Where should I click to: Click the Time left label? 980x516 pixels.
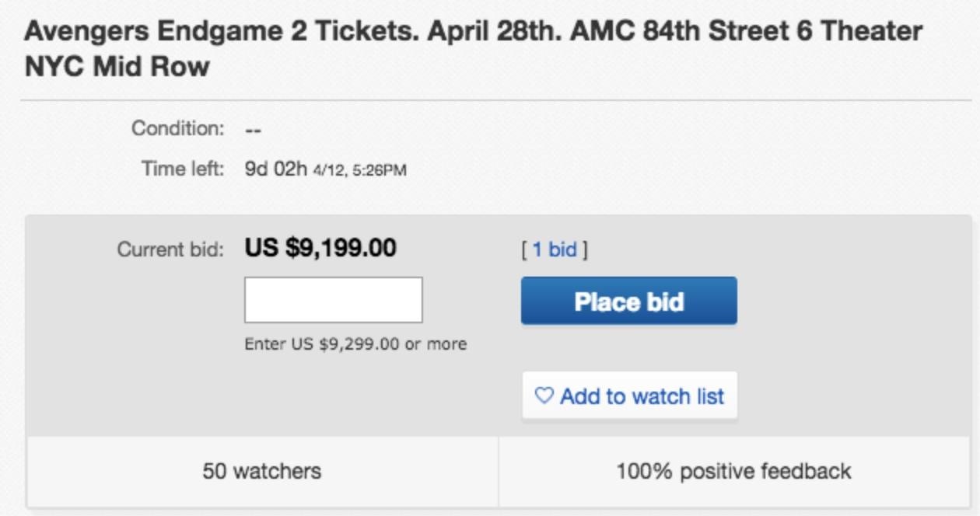point(182,168)
